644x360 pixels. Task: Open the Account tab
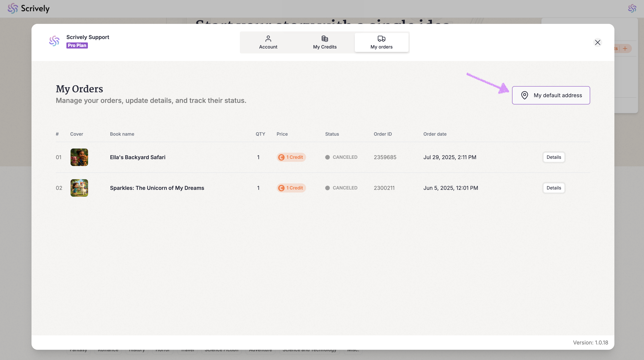(268, 42)
